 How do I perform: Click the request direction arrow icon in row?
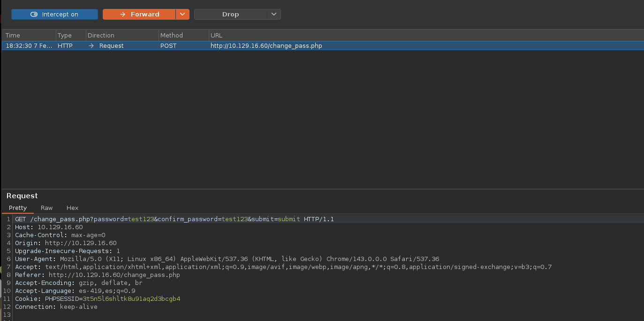click(91, 46)
